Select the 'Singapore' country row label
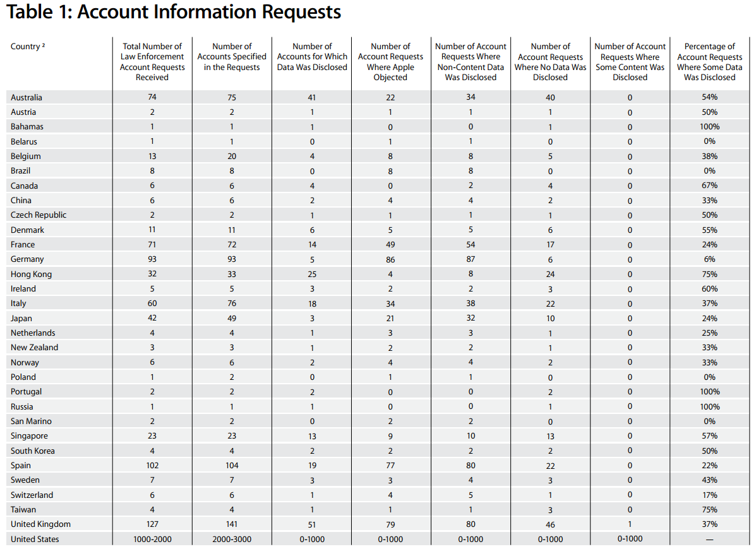Image resolution: width=756 pixels, height=549 pixels. point(29,436)
